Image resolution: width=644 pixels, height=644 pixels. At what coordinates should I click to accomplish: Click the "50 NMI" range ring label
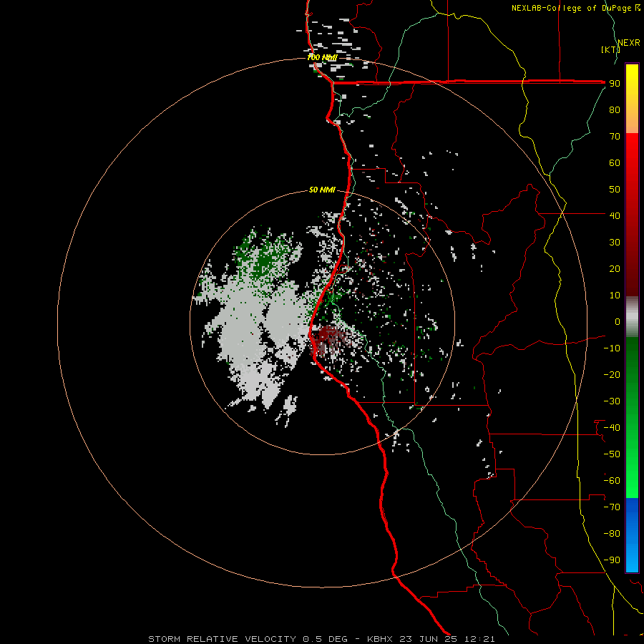point(322,190)
